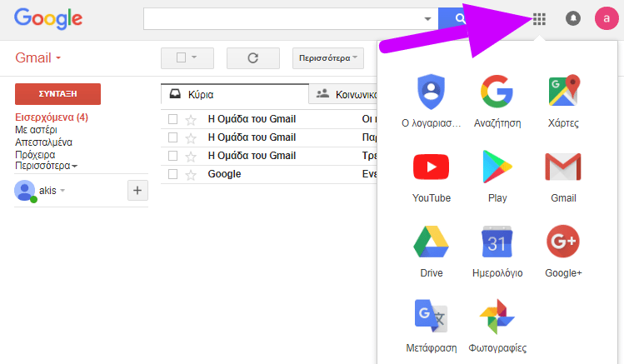The image size is (624, 364).
Task: Click the ΣΥΝΤΑΞΗ compose button
Action: click(57, 94)
